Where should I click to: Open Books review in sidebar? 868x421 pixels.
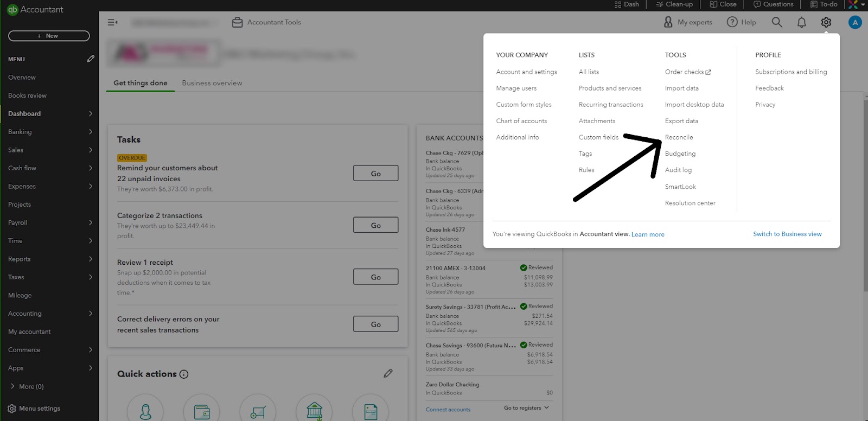coord(27,95)
